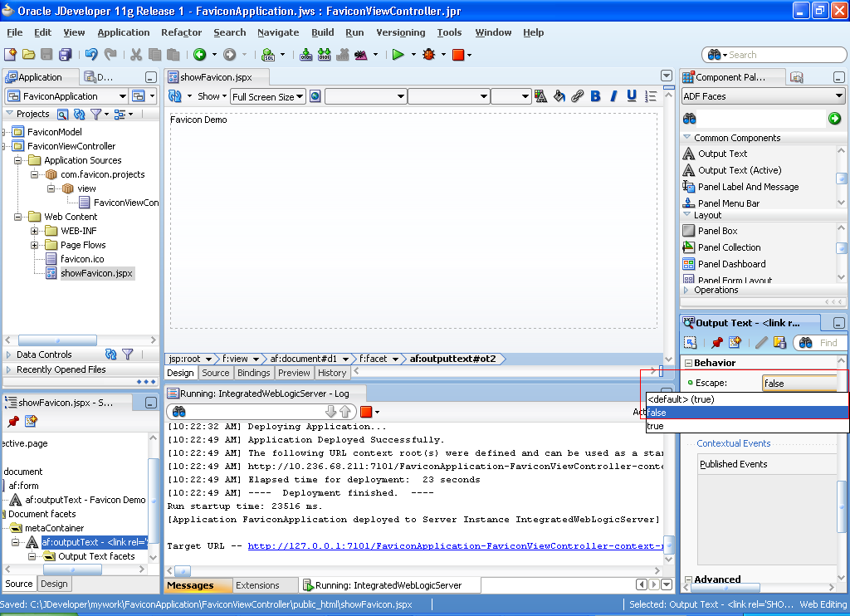The image size is (850, 616).
Task: Open FaviconApplication selector dropdown
Action: (123, 96)
